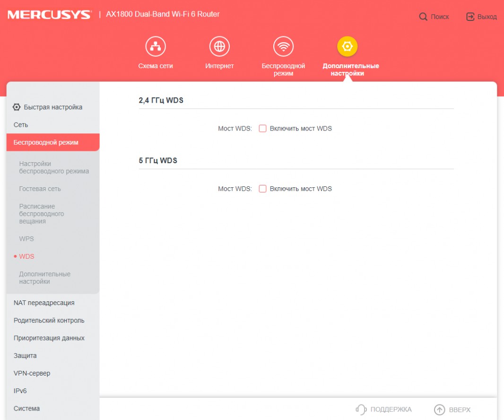Viewport: 504px width, 420px height.
Task: Open Быстрая настройка in the sidebar
Action: pyautogui.click(x=52, y=107)
